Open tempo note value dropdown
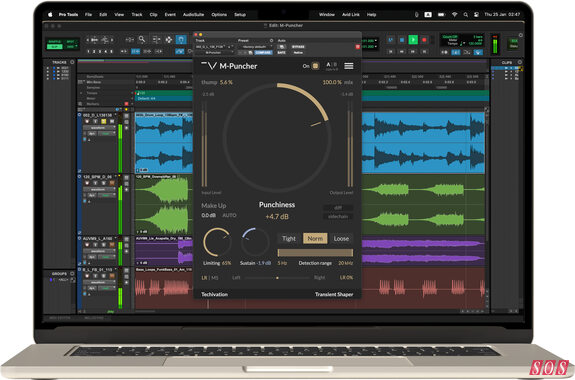 coord(463,44)
